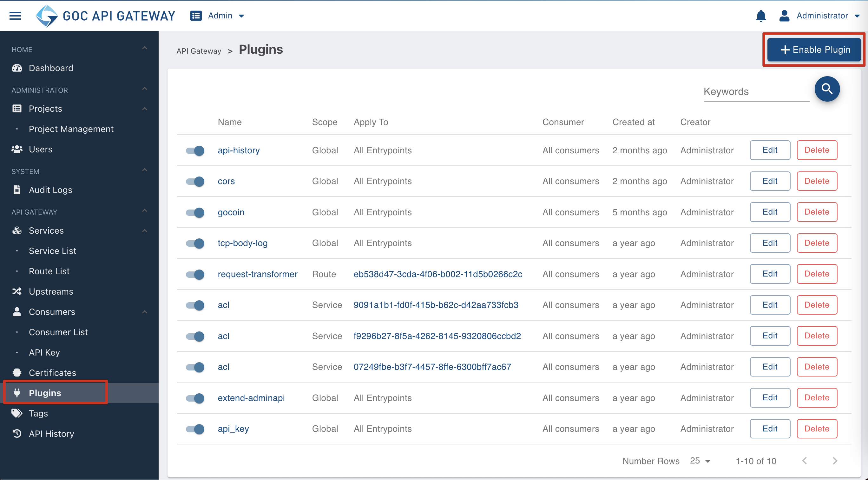This screenshot has height=480, width=868.
Task: Open Route List in sidebar
Action: pyautogui.click(x=49, y=271)
